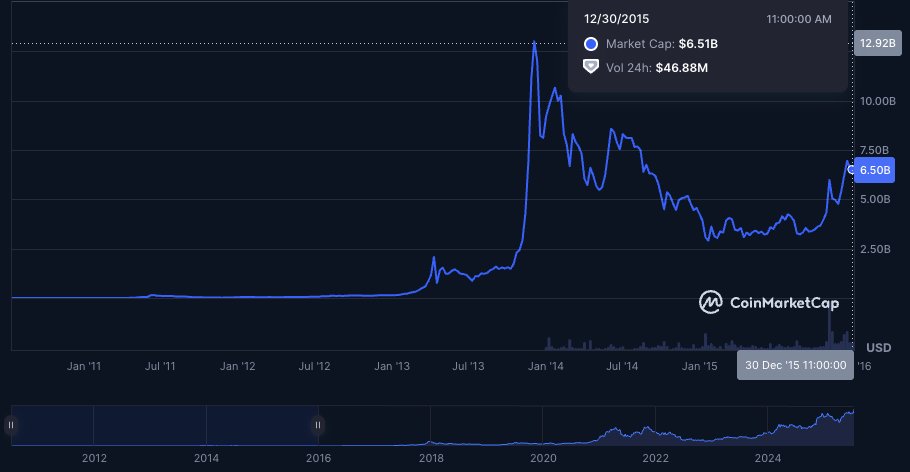Grab the left range handle of the navigator

coord(10,425)
